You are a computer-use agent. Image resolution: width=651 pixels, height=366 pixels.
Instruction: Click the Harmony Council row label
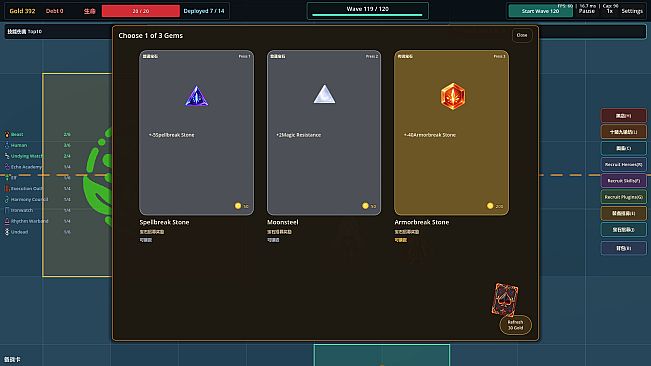click(29, 199)
